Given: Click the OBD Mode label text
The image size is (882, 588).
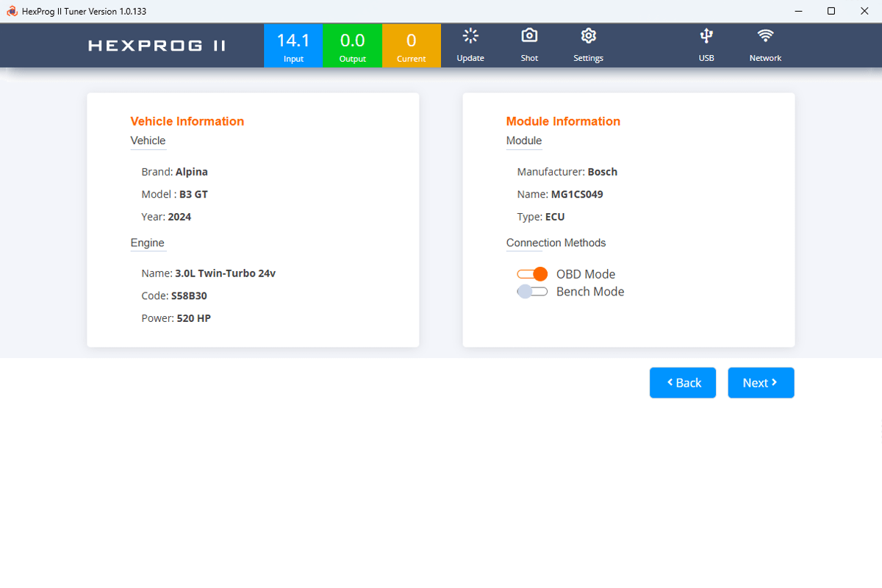Looking at the screenshot, I should [586, 274].
